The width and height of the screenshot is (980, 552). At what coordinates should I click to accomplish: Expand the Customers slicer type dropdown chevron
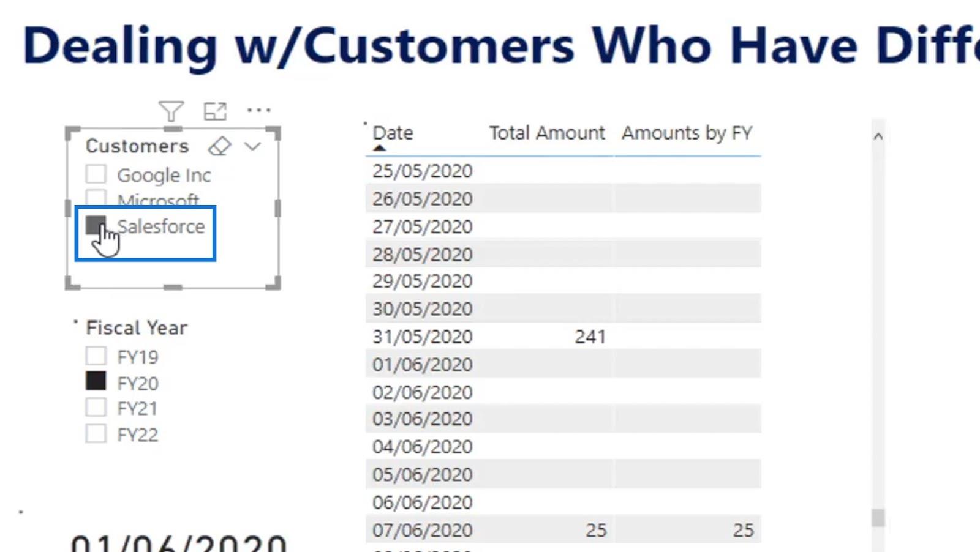[x=252, y=146]
